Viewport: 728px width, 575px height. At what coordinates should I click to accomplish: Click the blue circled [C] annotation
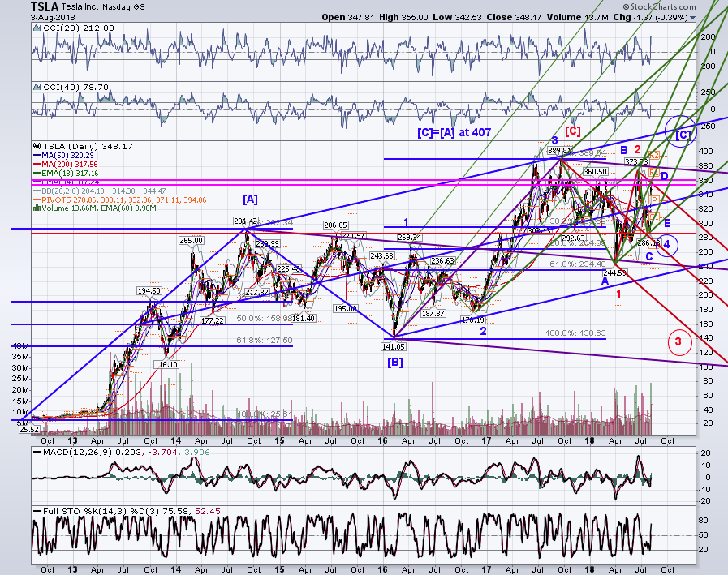[x=681, y=131]
